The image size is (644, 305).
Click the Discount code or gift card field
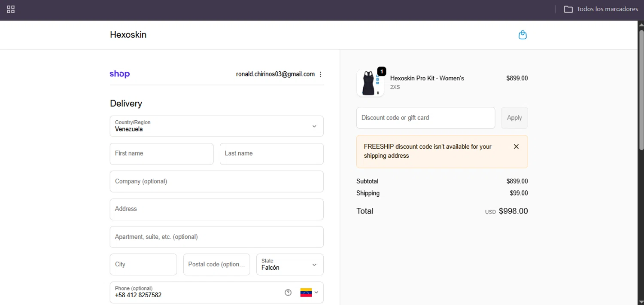(425, 118)
